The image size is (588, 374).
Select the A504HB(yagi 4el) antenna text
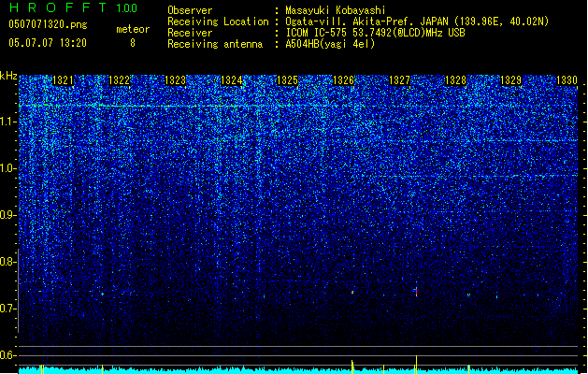[x=330, y=44]
